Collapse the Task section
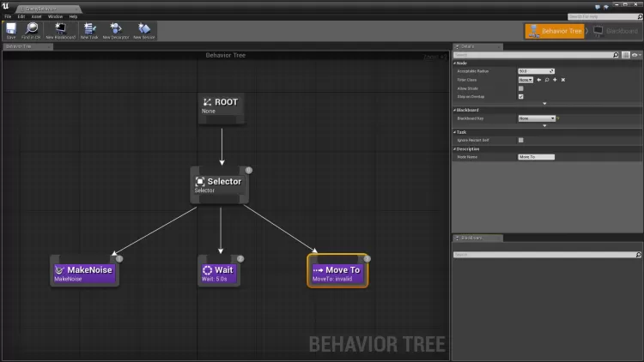Screen dimensions: 644x362 454,132
